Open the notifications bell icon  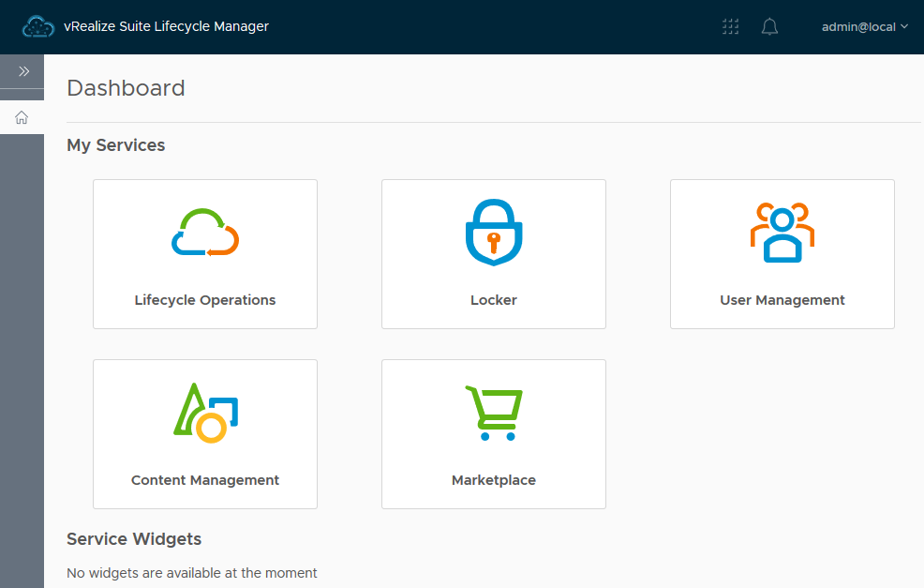769,26
